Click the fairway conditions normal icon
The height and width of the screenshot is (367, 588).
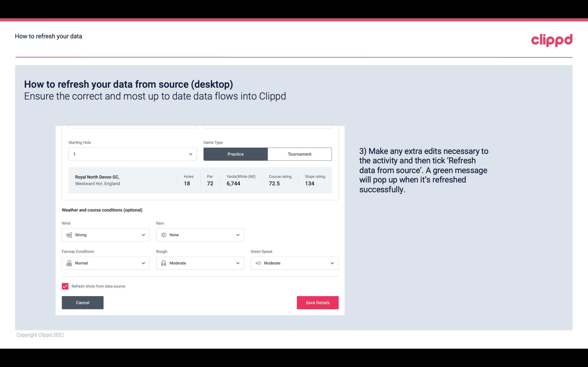click(x=69, y=263)
